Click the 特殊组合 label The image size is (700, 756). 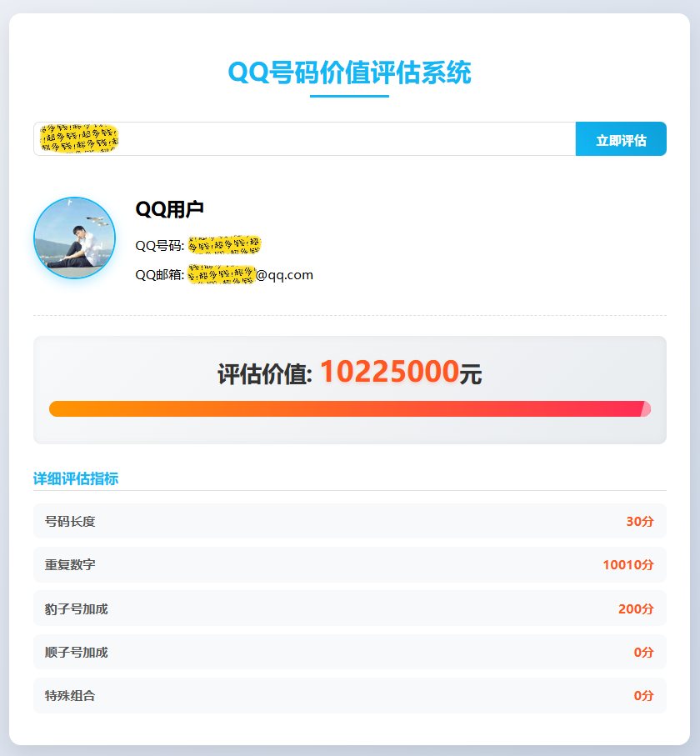(x=70, y=696)
